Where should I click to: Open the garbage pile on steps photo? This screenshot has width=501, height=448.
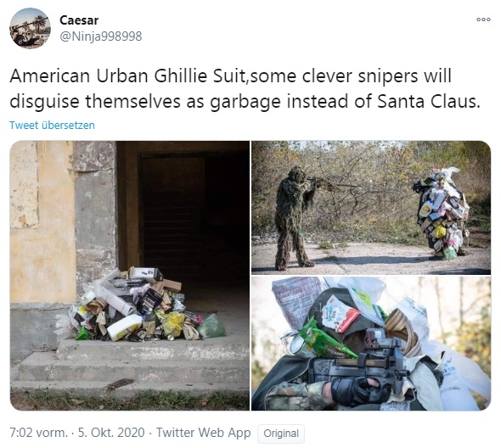click(x=130, y=276)
